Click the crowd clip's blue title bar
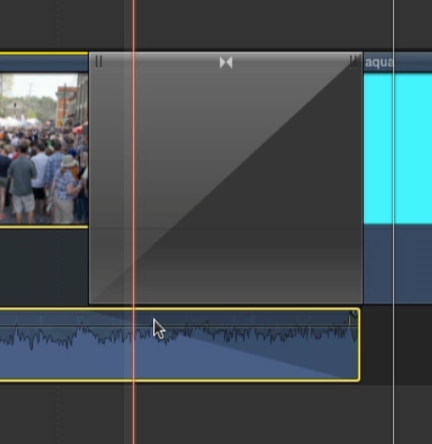Viewport: 432px width, 444px height. tap(44, 63)
